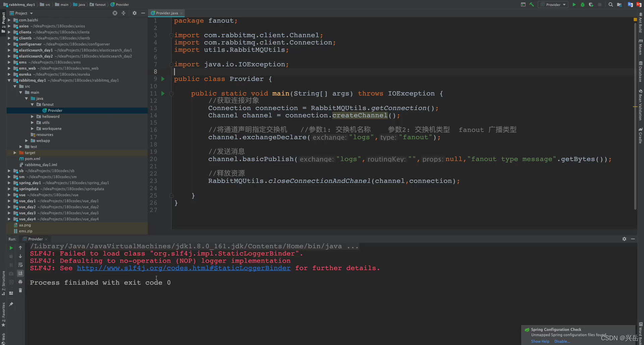Fold the import block at line 3
The height and width of the screenshot is (345, 644).
click(x=171, y=35)
